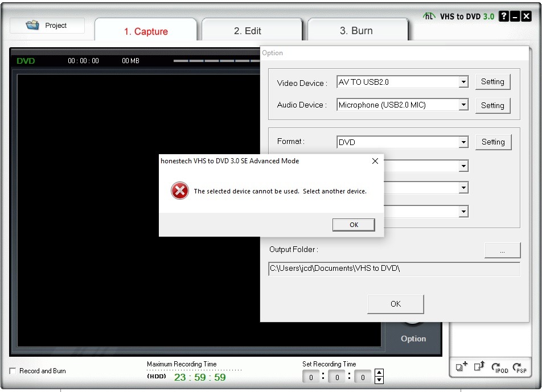The height and width of the screenshot is (392, 542).
Task: Open the Video Device dropdown
Action: (x=463, y=82)
